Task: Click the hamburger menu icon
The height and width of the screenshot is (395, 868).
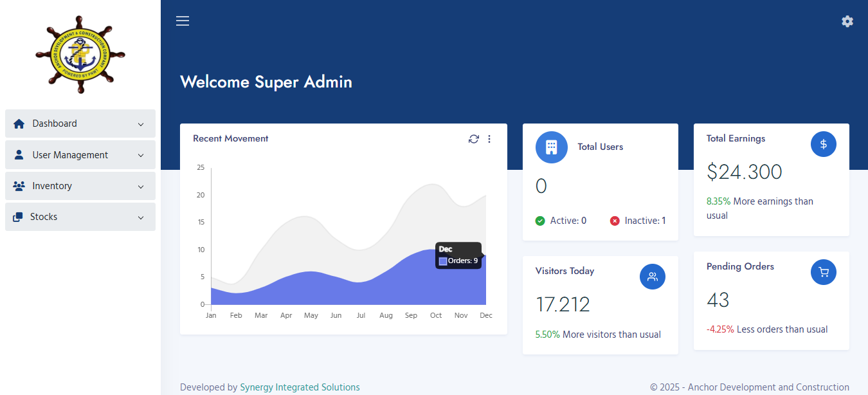Action: pos(183,21)
